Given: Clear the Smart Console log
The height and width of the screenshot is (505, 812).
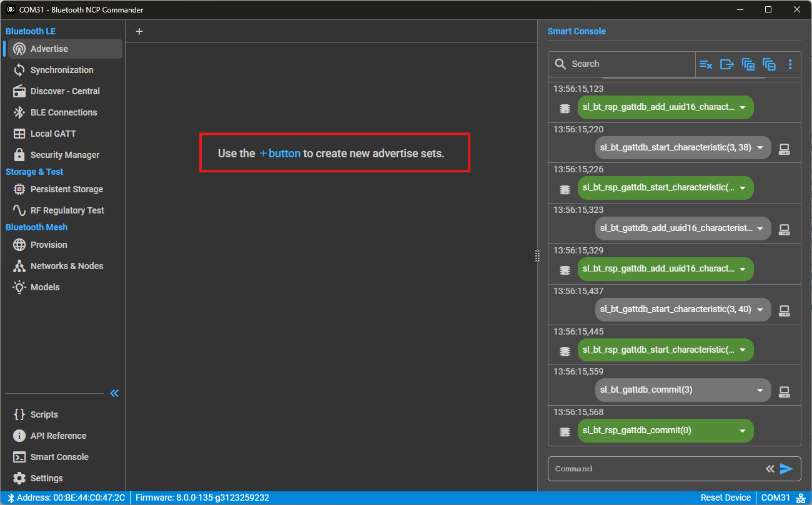Looking at the screenshot, I should pos(706,64).
